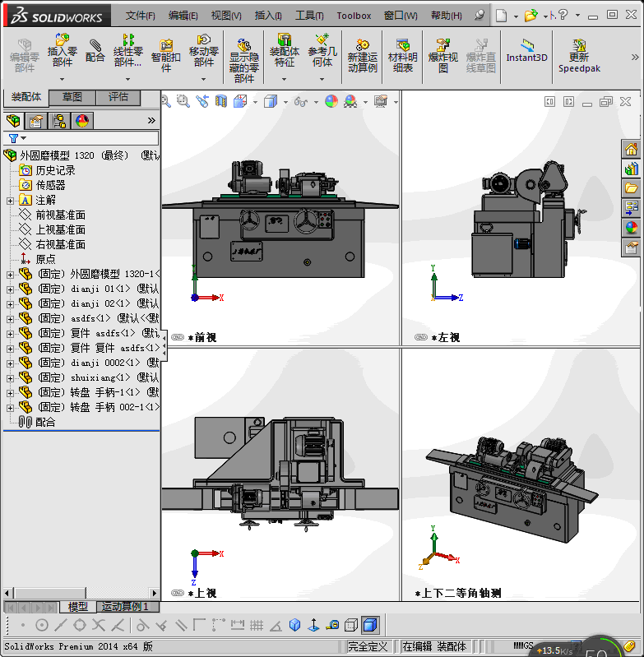Click the Help question mark icon
This screenshot has height=657, width=644.
[x=563, y=15]
